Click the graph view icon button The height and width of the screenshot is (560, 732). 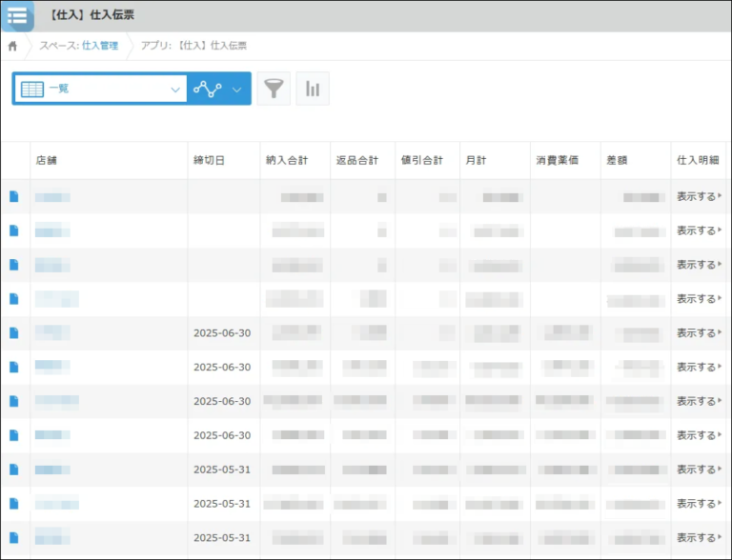pyautogui.click(x=207, y=89)
